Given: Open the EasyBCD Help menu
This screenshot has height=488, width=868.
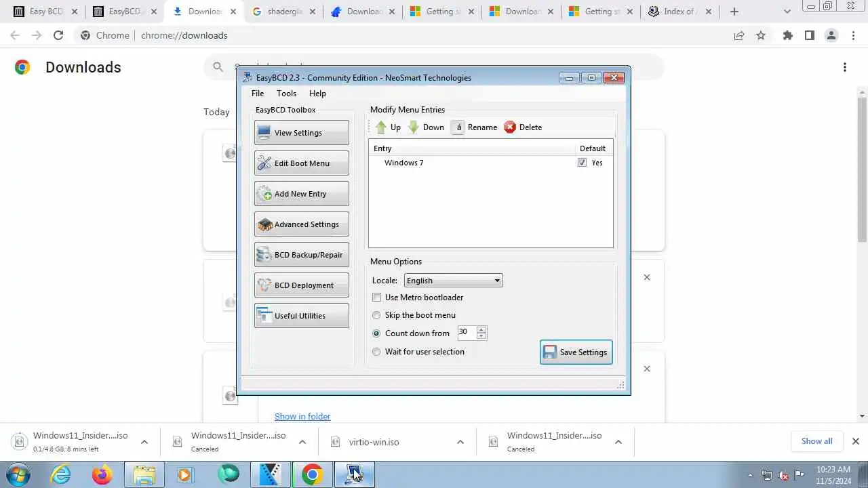Looking at the screenshot, I should coord(317,94).
